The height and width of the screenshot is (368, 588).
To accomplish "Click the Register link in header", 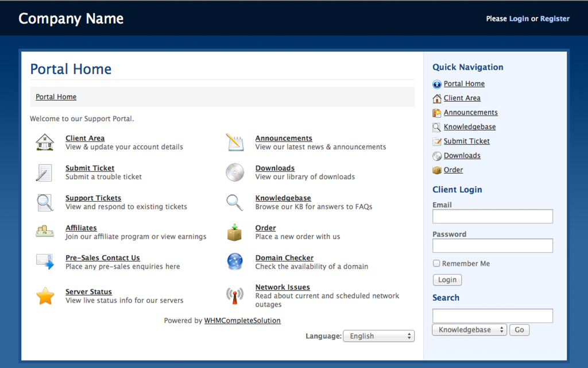I will point(555,18).
